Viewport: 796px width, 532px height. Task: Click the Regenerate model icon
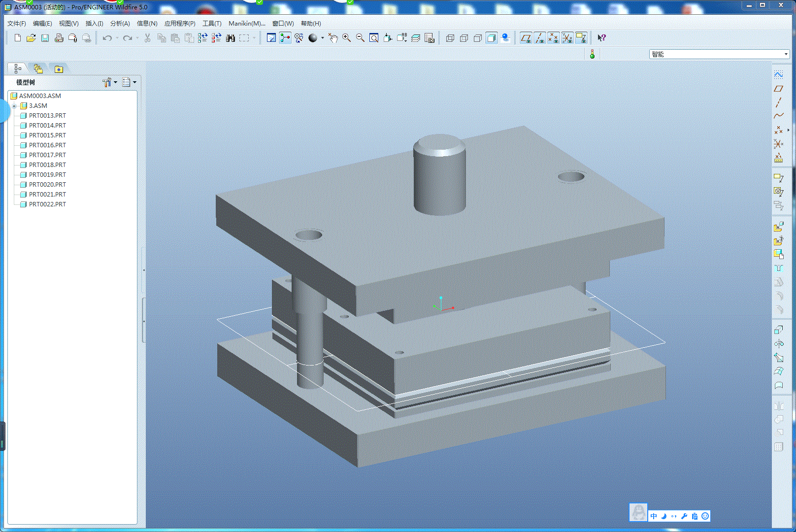pyautogui.click(x=202, y=38)
